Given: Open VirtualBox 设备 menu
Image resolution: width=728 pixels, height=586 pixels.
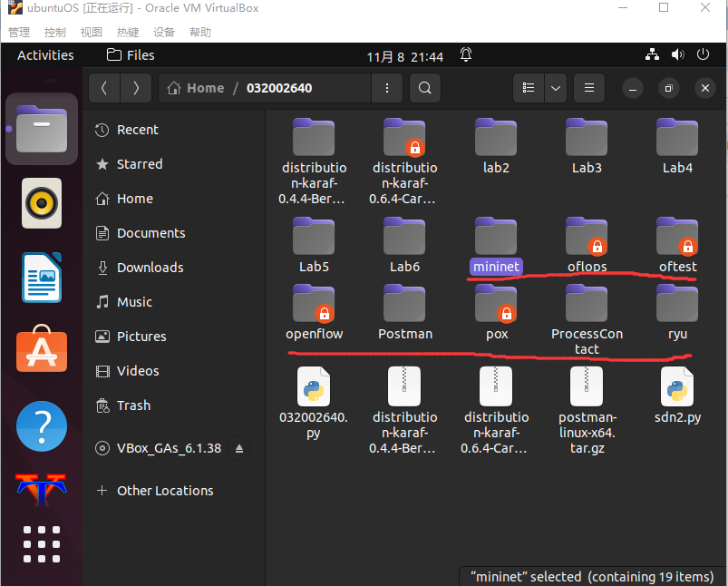Looking at the screenshot, I should click(164, 32).
